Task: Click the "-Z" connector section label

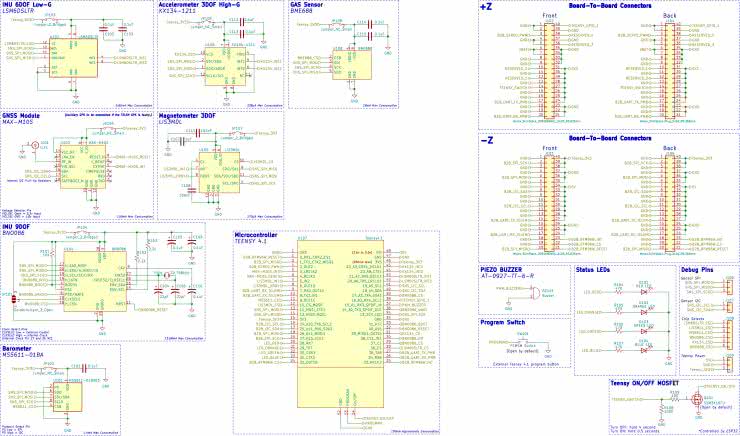Action: click(x=486, y=139)
